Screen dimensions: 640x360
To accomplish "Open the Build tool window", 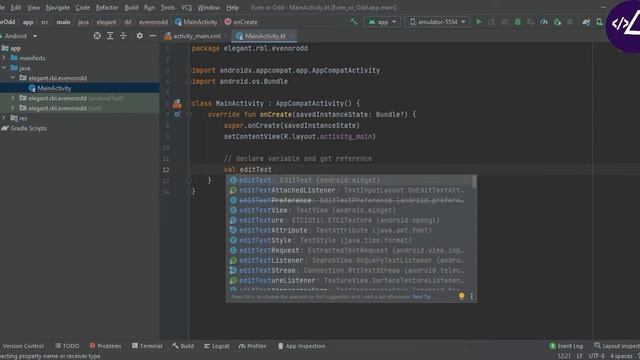I will coord(183,346).
